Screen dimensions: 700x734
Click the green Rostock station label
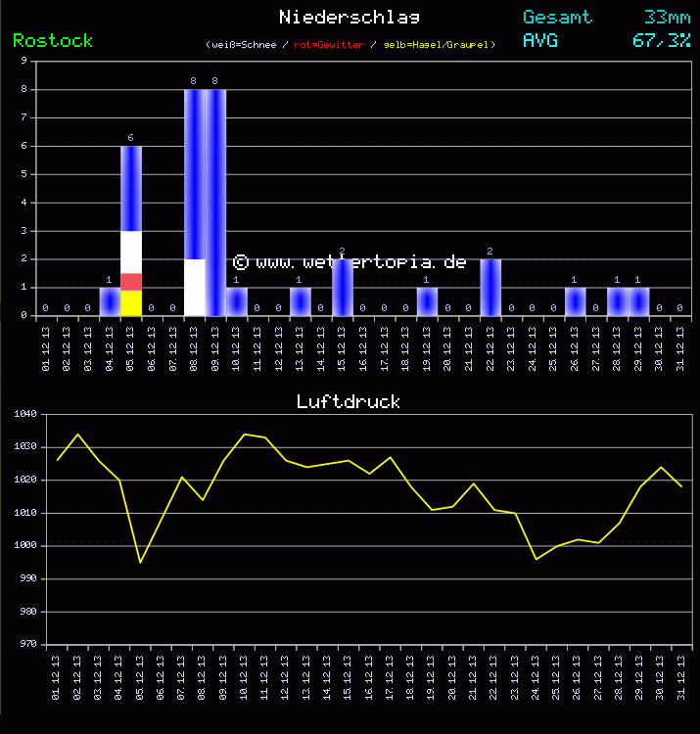coord(53,40)
